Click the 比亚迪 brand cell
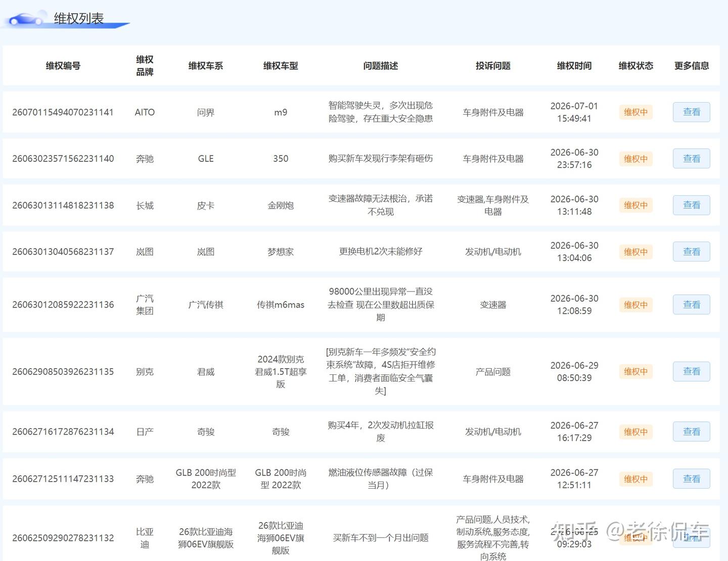This screenshot has height=561, width=728. (x=145, y=538)
